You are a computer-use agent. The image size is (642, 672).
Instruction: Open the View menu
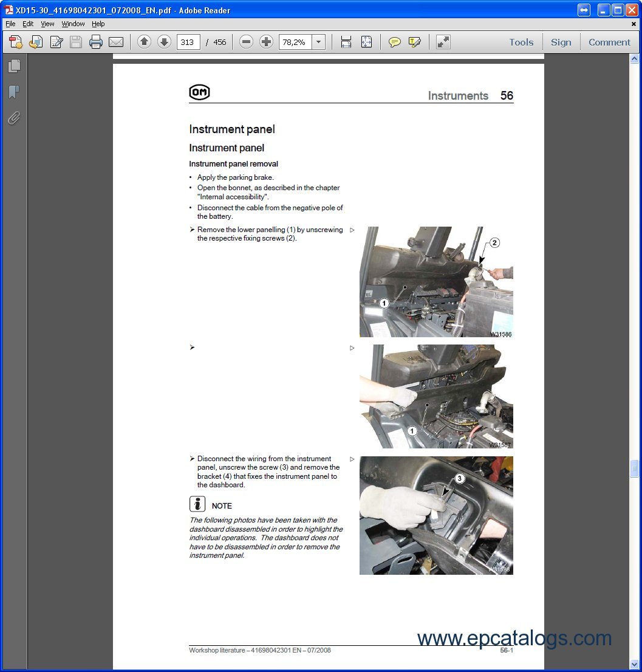pyautogui.click(x=47, y=24)
